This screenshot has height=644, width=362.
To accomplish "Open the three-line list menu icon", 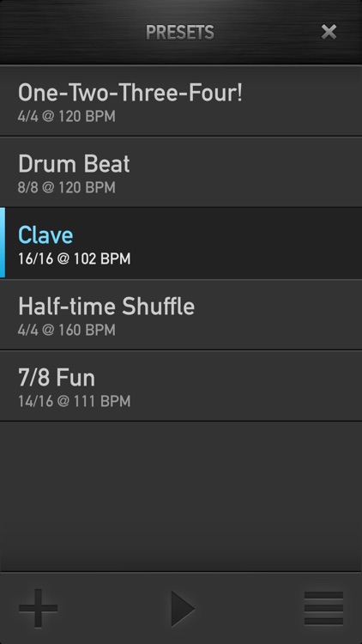I will [324, 608].
